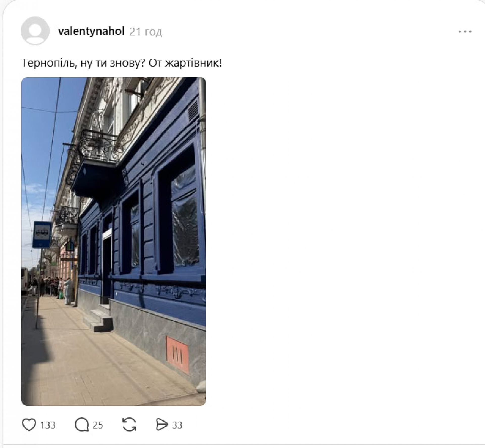Viewport: 485px width, 448px height.
Task: Click the red vent grate in the photo
Action: (178, 354)
